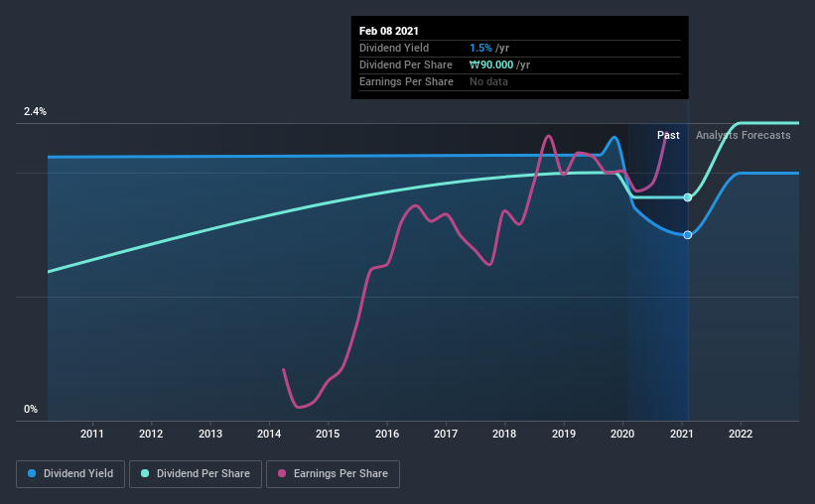Click the ₩90.000 Dividend Per Share value

pyautogui.click(x=491, y=64)
